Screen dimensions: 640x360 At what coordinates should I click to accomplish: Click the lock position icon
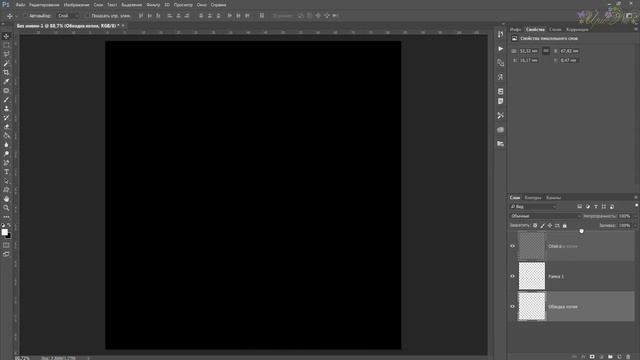coord(550,225)
